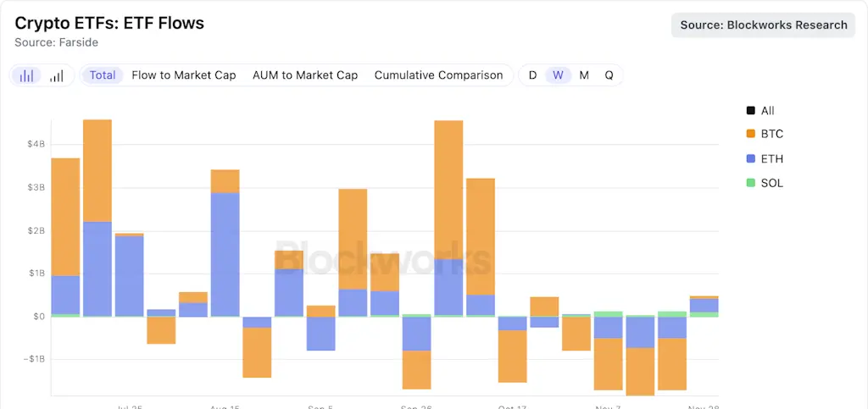Click the Source: Blockworks Research button
The width and height of the screenshot is (868, 409).
[x=764, y=25]
